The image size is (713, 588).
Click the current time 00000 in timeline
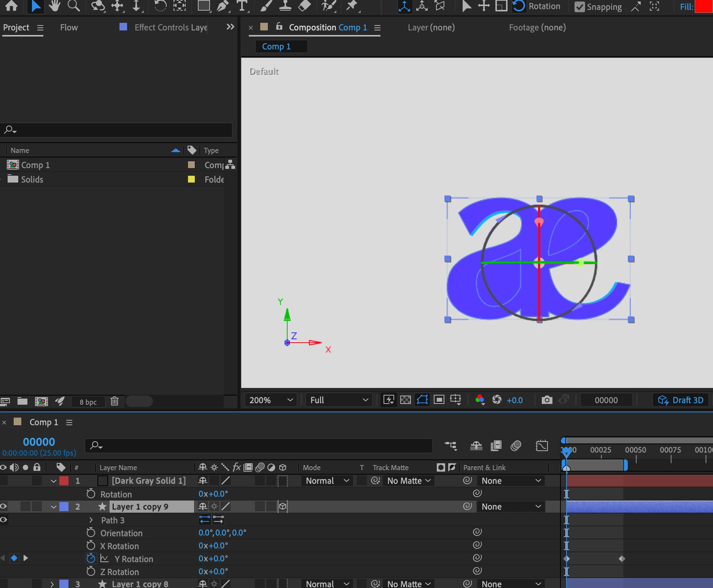[x=39, y=442]
